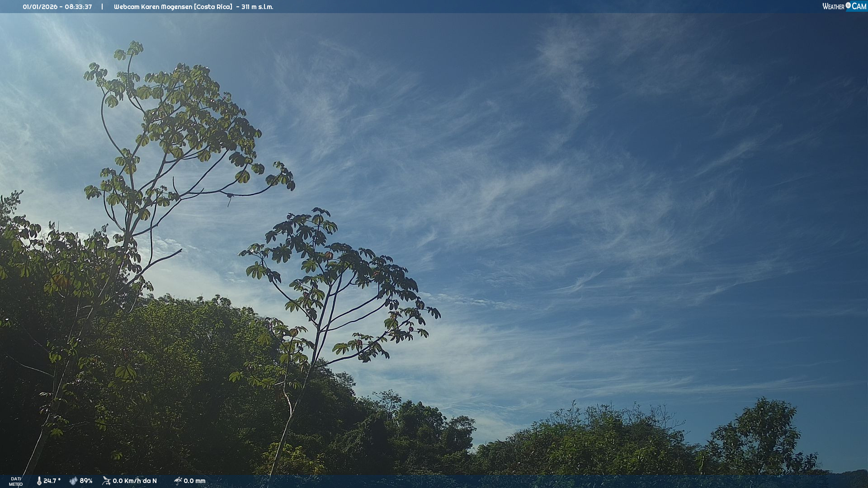Click the rain umbrella icon
868x488 pixels.
coord(178,481)
